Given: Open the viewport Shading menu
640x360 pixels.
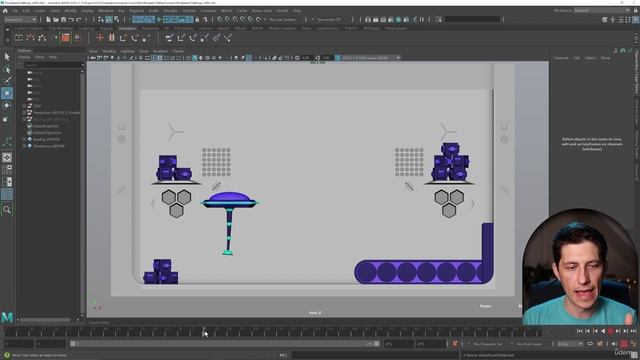Looking at the screenshot, I should click(109, 51).
